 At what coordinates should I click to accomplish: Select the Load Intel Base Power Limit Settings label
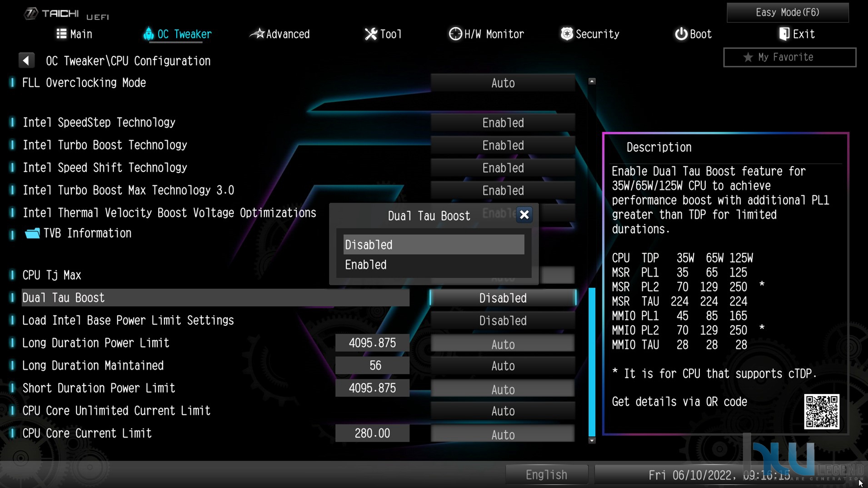tap(128, 320)
